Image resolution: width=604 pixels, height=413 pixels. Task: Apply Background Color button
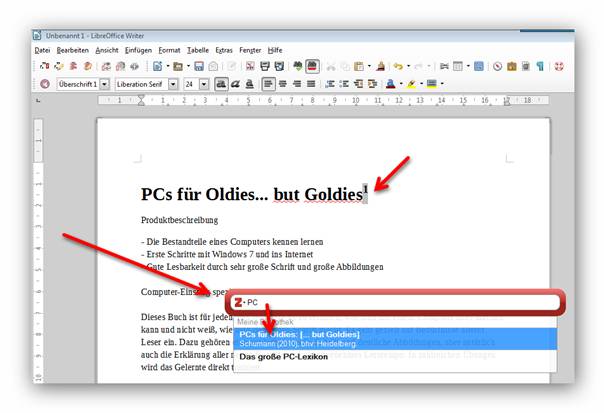click(x=432, y=84)
